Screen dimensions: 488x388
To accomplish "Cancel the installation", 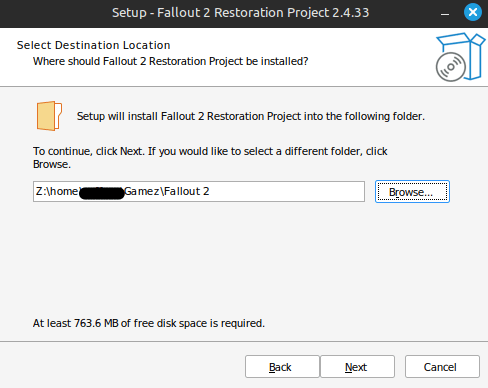I will [442, 367].
